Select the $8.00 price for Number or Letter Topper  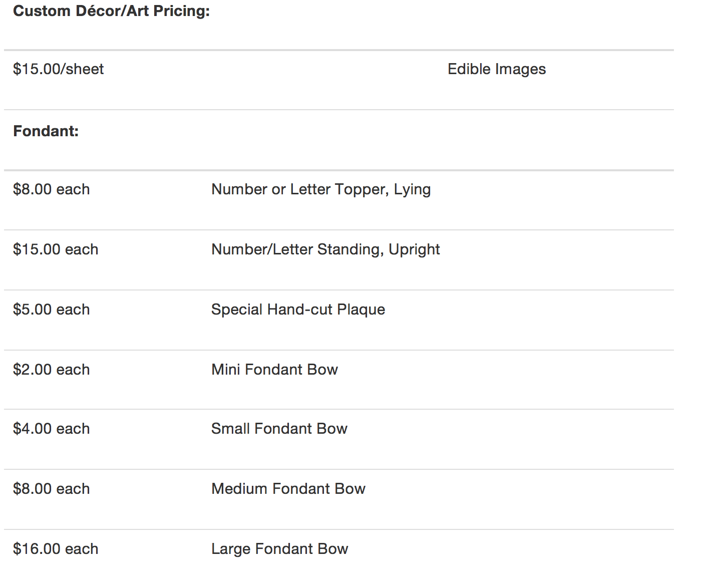[x=52, y=189]
